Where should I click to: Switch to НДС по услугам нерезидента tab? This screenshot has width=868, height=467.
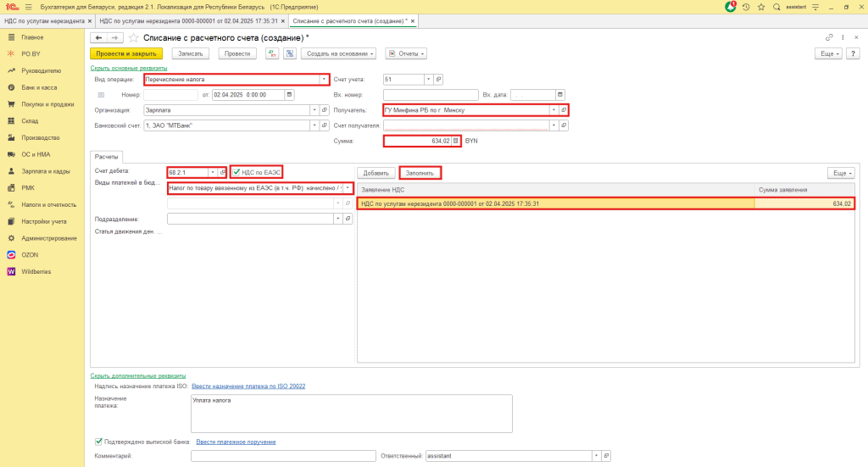click(x=44, y=21)
